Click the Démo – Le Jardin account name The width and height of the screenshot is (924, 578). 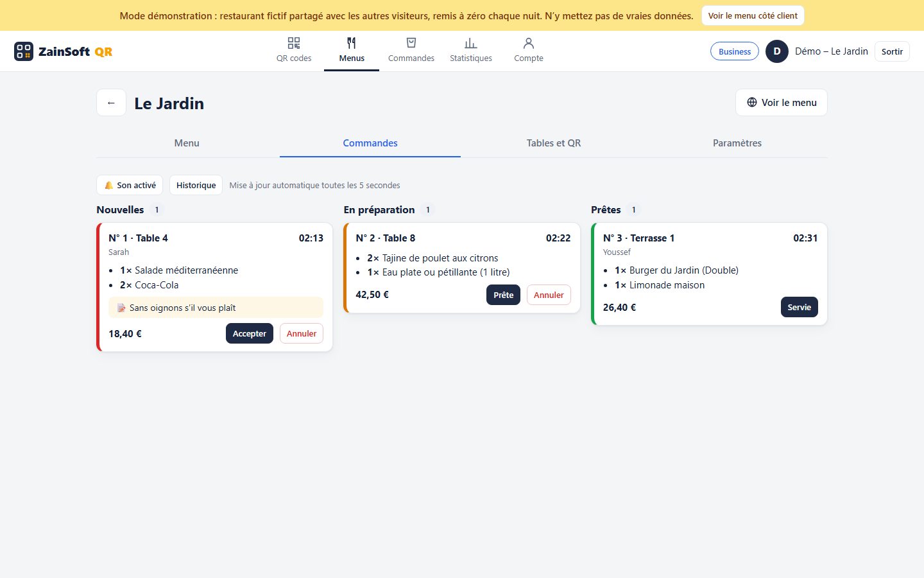click(832, 51)
